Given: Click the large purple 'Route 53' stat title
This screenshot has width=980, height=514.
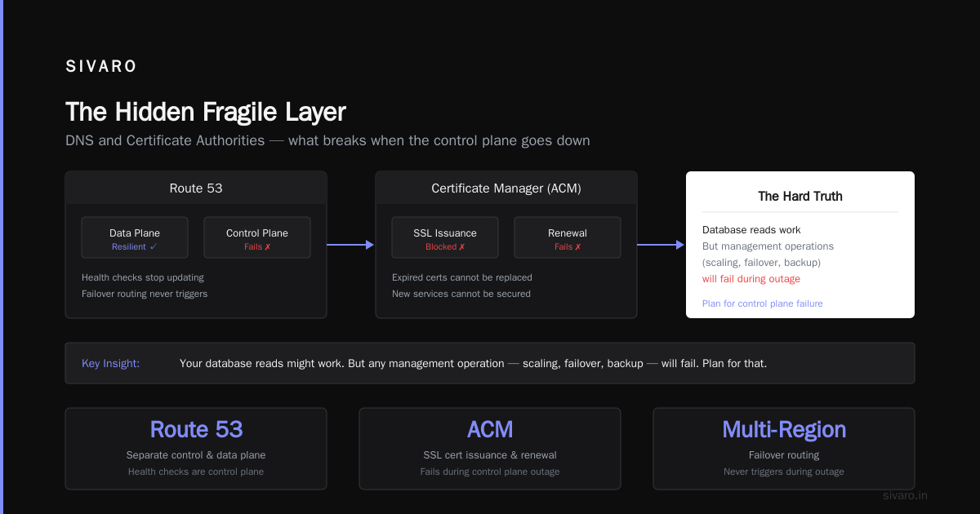Looking at the screenshot, I should 196,429.
